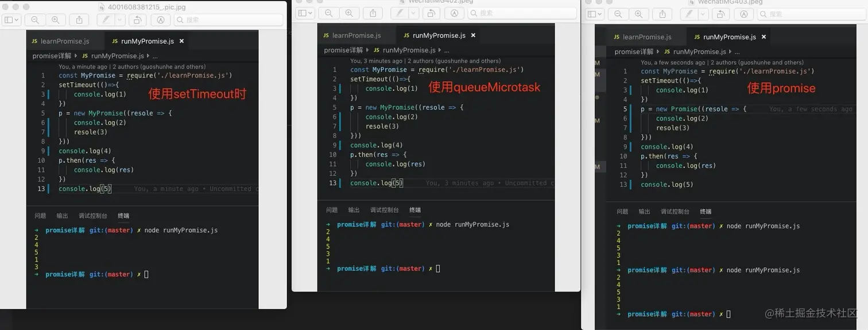
Task: Open 输出 panel tab in queueMicrotask screenshot
Action: 354,210
